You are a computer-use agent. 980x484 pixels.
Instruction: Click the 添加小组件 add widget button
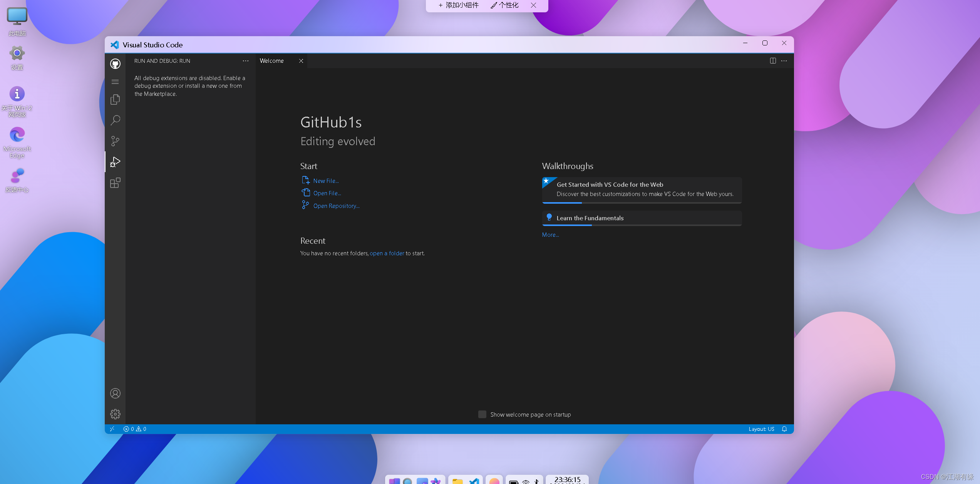tap(458, 5)
